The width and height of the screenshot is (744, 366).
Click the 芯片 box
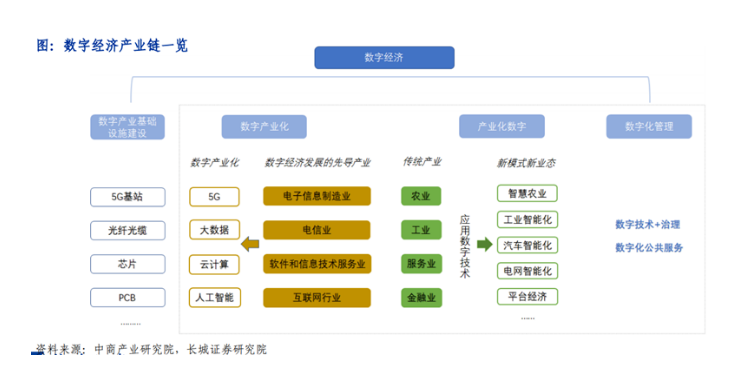(x=128, y=264)
